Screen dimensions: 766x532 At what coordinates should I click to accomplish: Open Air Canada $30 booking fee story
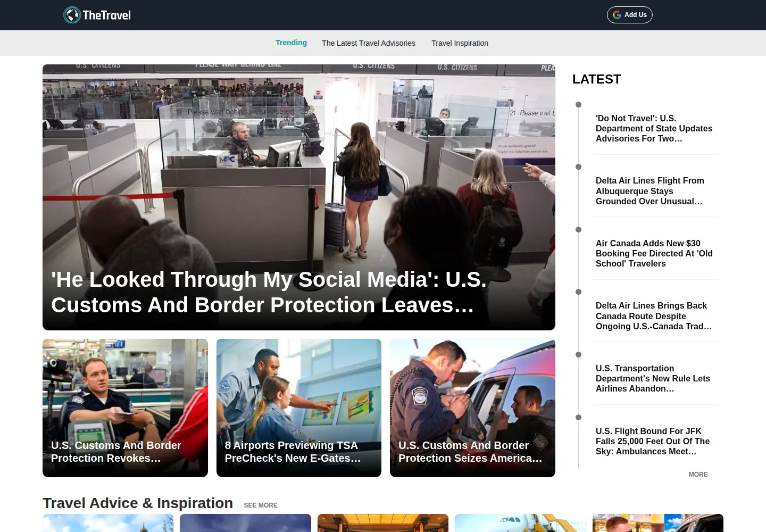654,253
